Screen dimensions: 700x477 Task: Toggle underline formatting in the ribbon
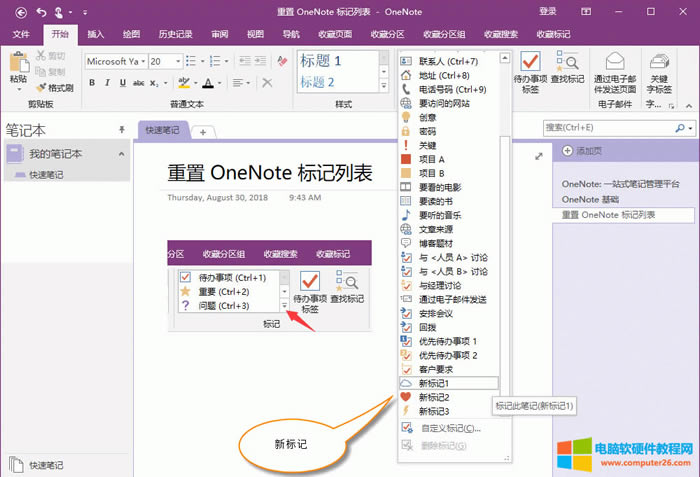[x=122, y=82]
